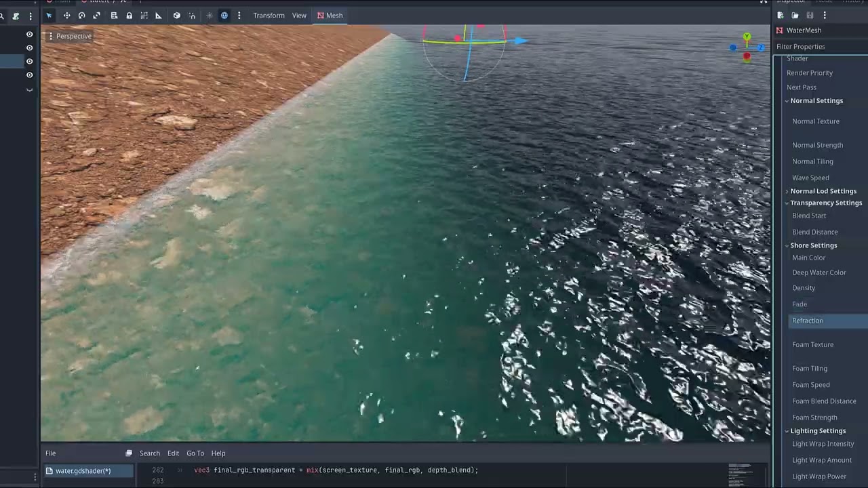Select the Refraction property row
Image resolution: width=868 pixels, height=488 pixels.
[829, 321]
